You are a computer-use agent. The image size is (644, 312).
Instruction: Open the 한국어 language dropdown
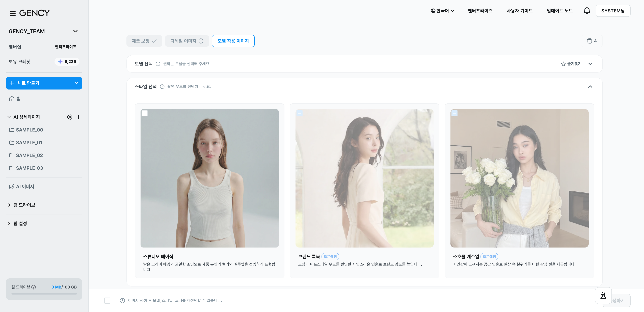[x=442, y=11]
